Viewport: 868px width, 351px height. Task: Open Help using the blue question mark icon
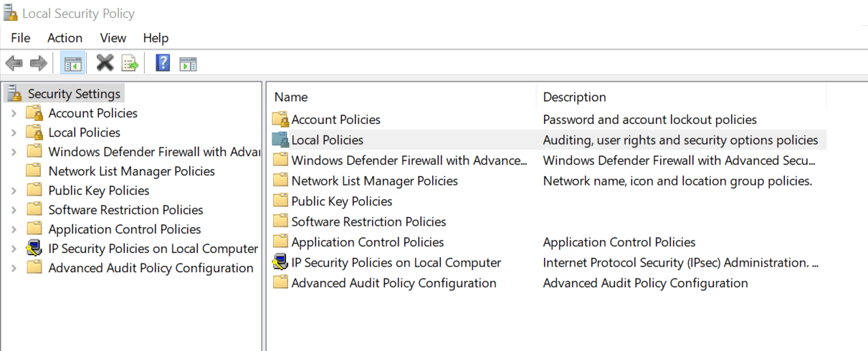(x=163, y=64)
